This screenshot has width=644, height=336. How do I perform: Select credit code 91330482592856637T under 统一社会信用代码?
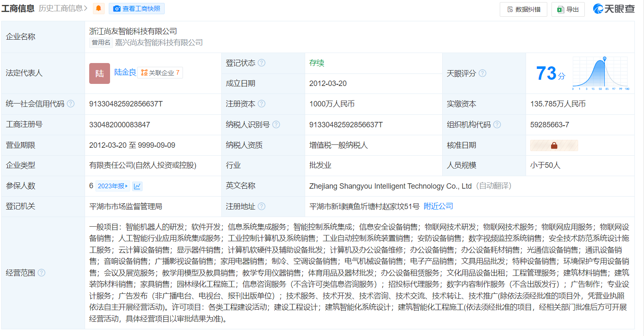pyautogui.click(x=126, y=104)
